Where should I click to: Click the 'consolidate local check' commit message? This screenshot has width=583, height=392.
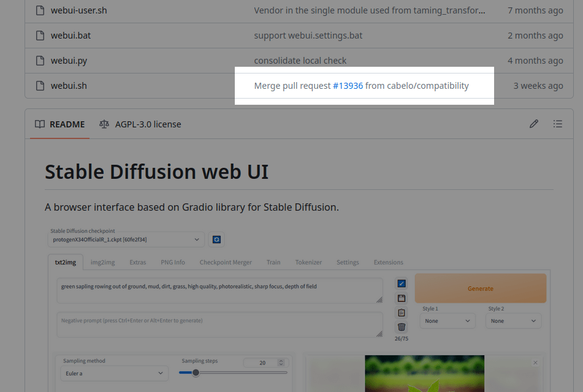pos(300,61)
